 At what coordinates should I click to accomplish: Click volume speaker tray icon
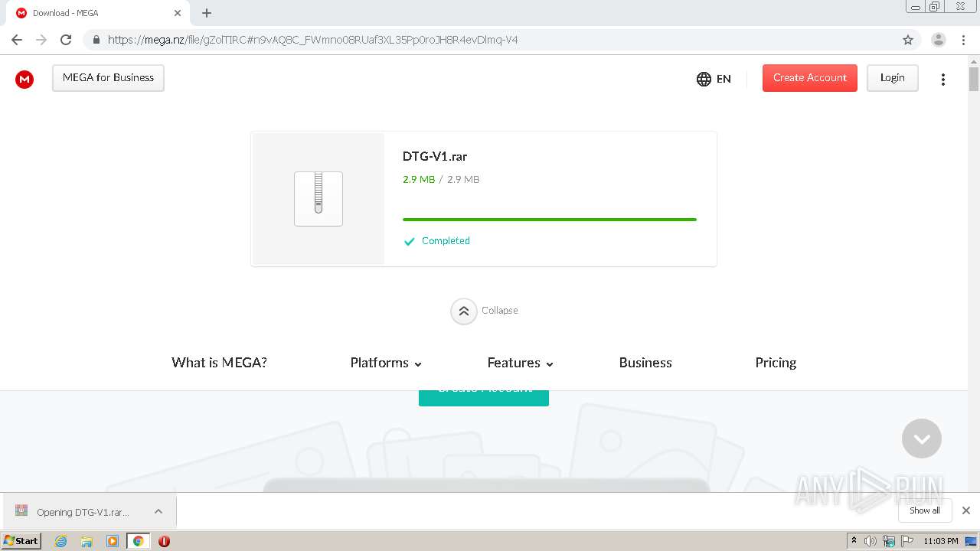click(871, 541)
